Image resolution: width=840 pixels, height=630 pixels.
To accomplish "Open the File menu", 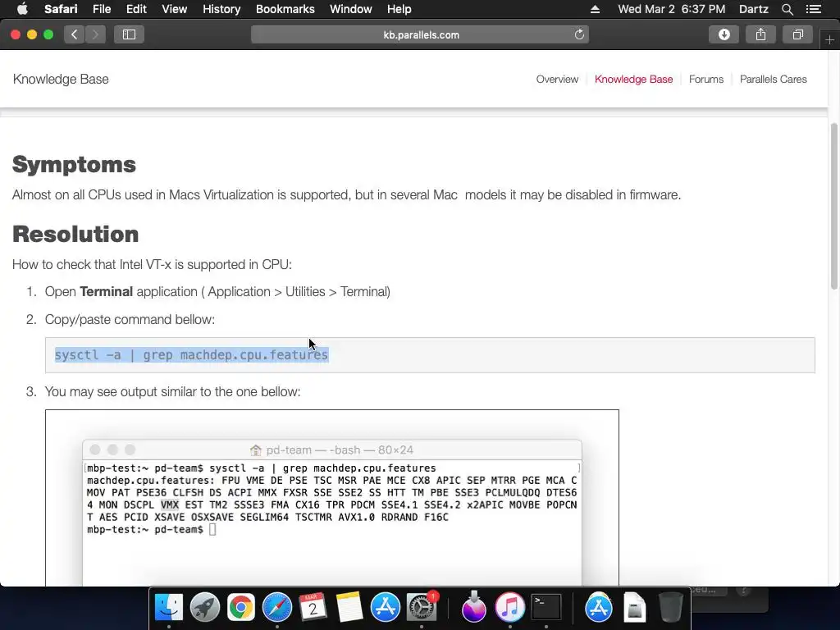I will [101, 9].
